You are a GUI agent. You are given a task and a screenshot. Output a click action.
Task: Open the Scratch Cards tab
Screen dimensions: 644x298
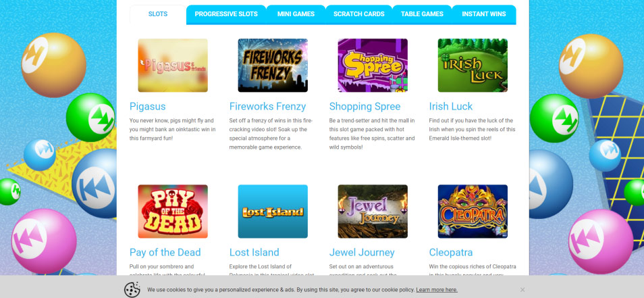point(359,14)
